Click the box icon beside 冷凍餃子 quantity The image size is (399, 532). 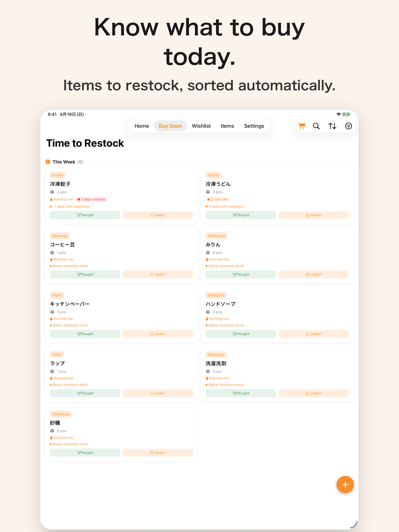pyautogui.click(x=52, y=192)
